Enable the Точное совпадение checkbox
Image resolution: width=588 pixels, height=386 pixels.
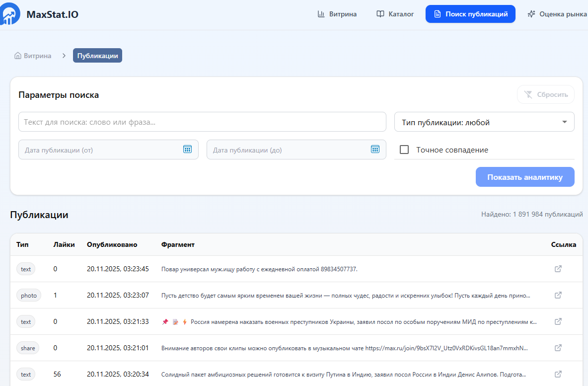click(404, 150)
